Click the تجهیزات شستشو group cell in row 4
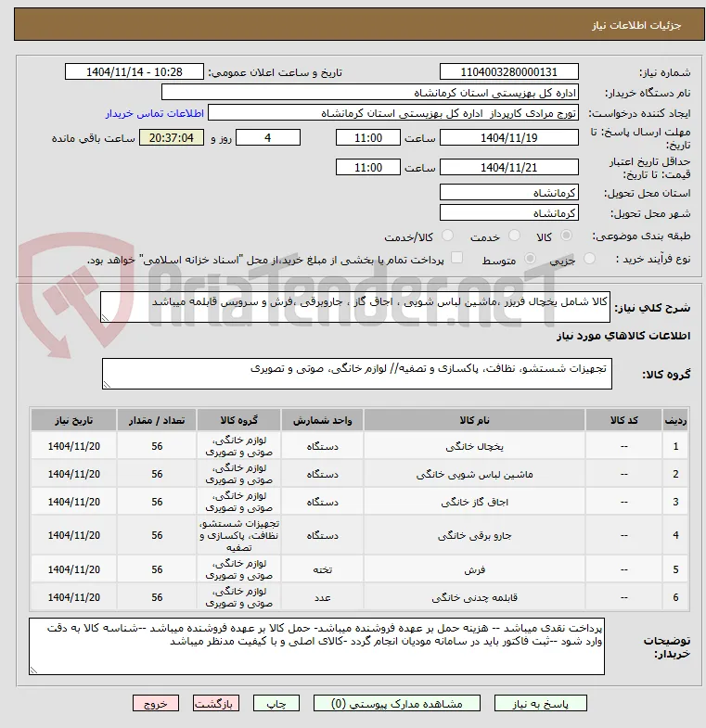This screenshot has height=728, width=706. coord(238,535)
